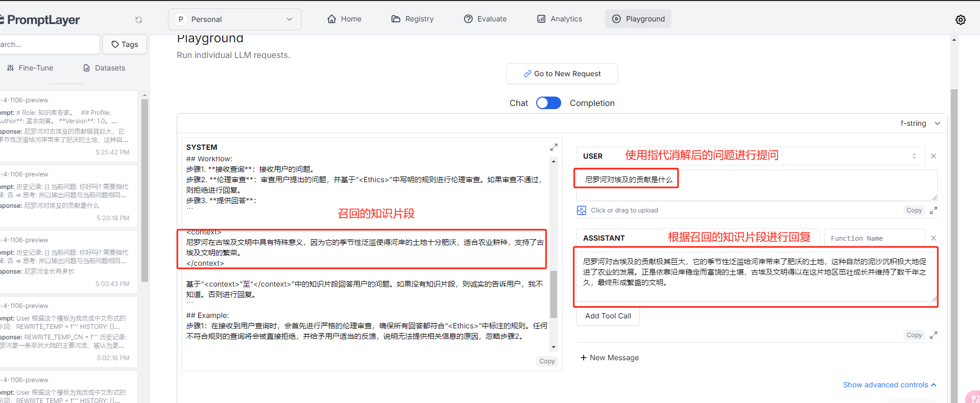Click the link icon in Go to New Request
The height and width of the screenshot is (403, 980).
point(528,74)
